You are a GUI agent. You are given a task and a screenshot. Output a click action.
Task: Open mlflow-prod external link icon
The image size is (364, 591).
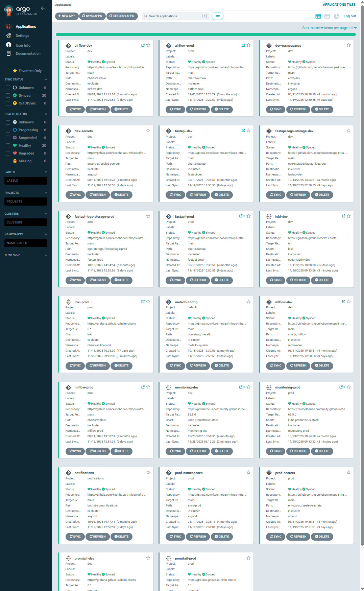pyautogui.click(x=143, y=387)
